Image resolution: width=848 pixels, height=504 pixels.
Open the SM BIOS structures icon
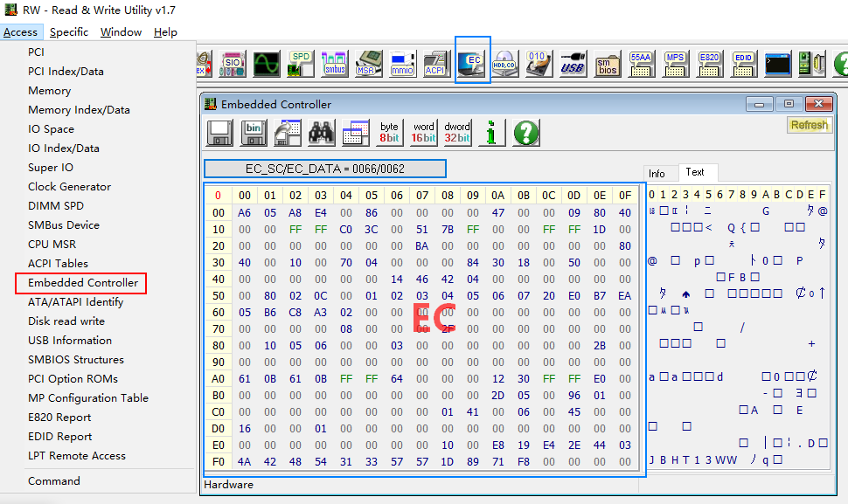coord(607,64)
